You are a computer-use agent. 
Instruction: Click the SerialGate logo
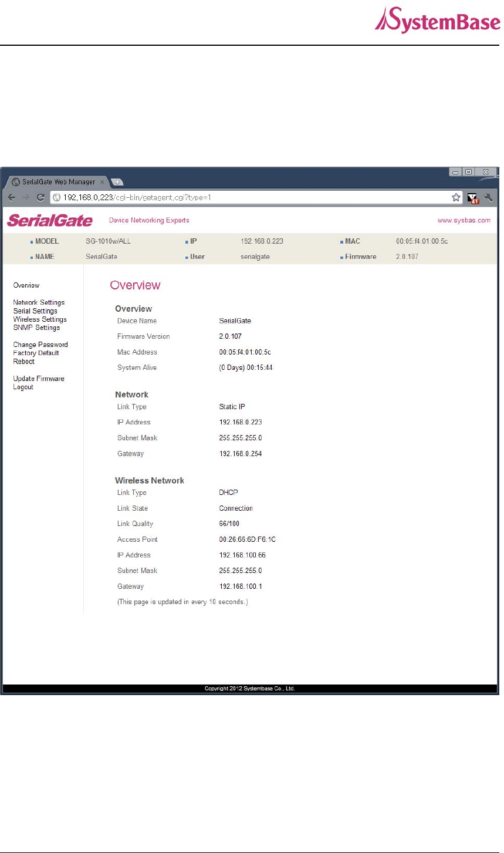pos(50,221)
